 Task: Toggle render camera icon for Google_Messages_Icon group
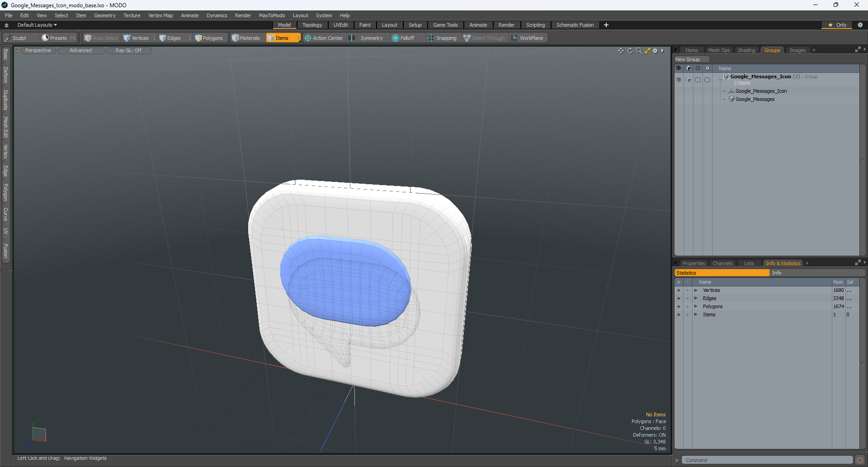pyautogui.click(x=689, y=80)
